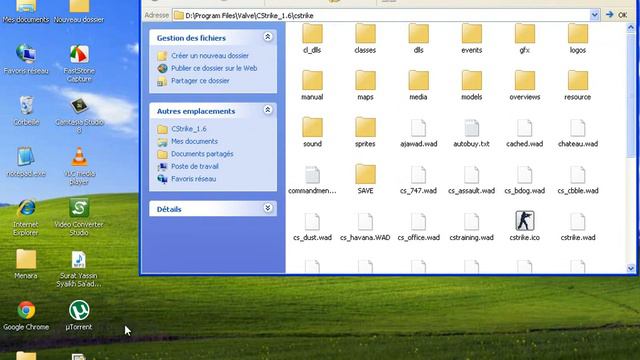Open the events folder
Screen dimensions: 640x360
[x=471, y=39]
